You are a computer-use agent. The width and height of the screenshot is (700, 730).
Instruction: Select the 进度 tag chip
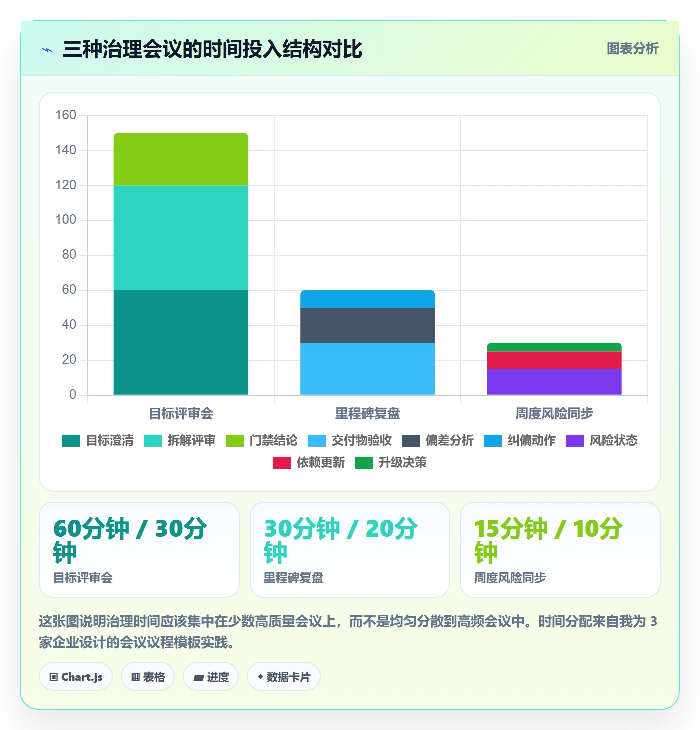click(x=211, y=677)
